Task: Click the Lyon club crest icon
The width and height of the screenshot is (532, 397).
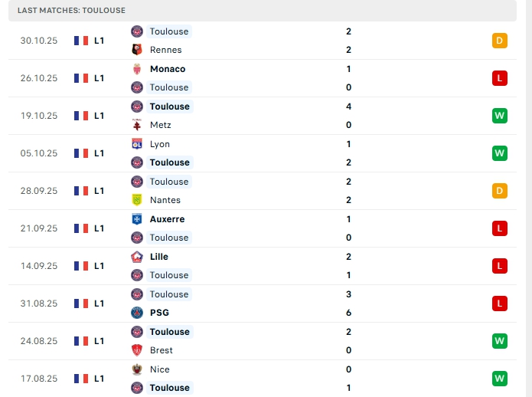Action: tap(137, 144)
